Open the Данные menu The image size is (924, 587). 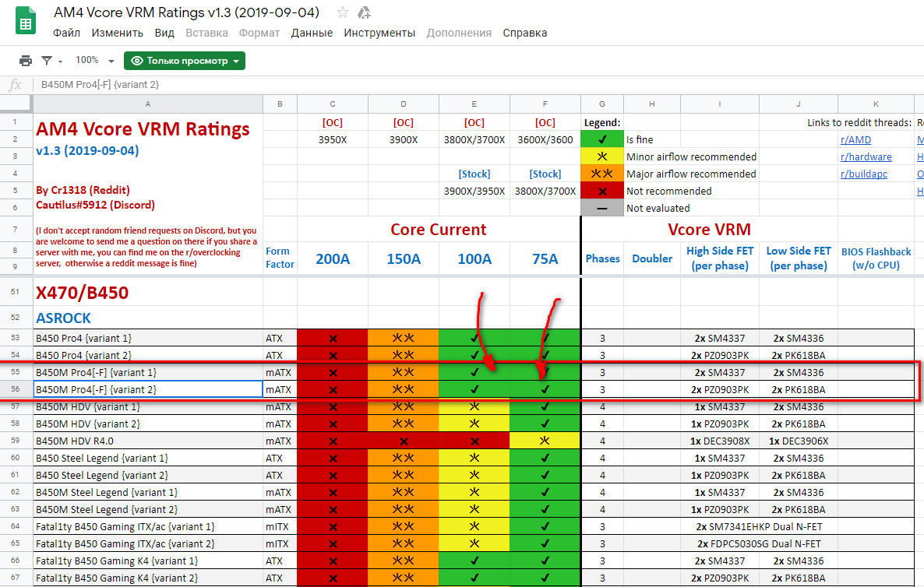pyautogui.click(x=312, y=33)
